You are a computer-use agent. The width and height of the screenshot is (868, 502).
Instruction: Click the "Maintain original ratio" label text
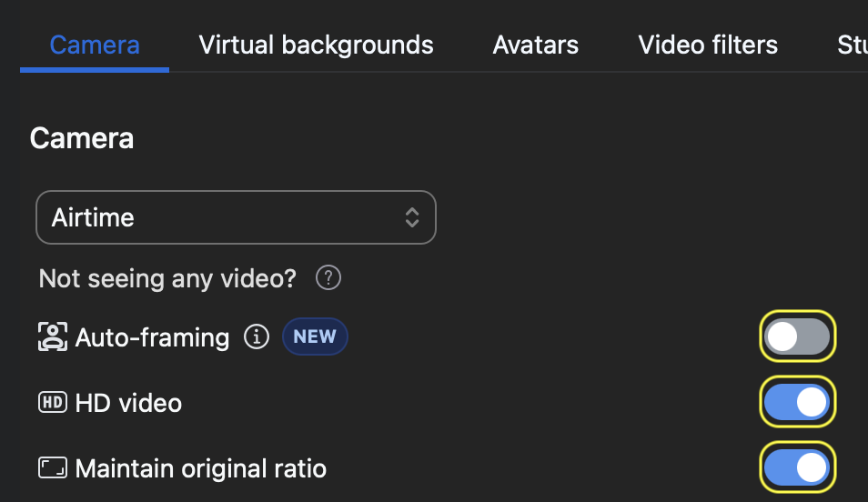click(200, 469)
